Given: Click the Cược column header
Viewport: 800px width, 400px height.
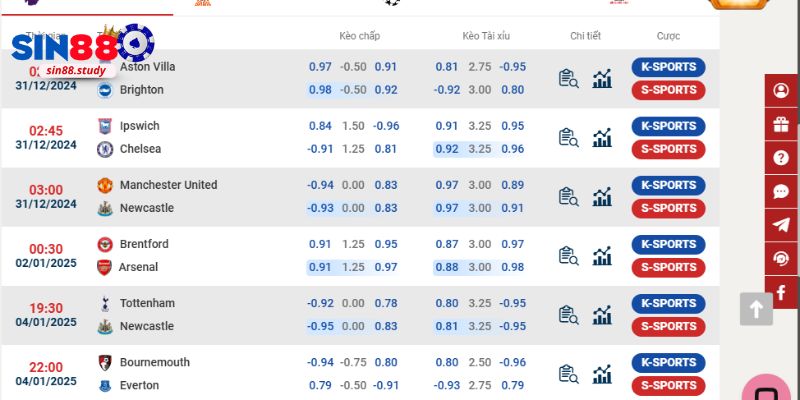Looking at the screenshot, I should [x=668, y=36].
